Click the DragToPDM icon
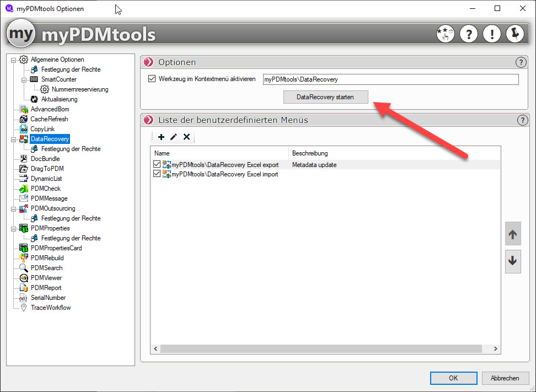 (24, 169)
